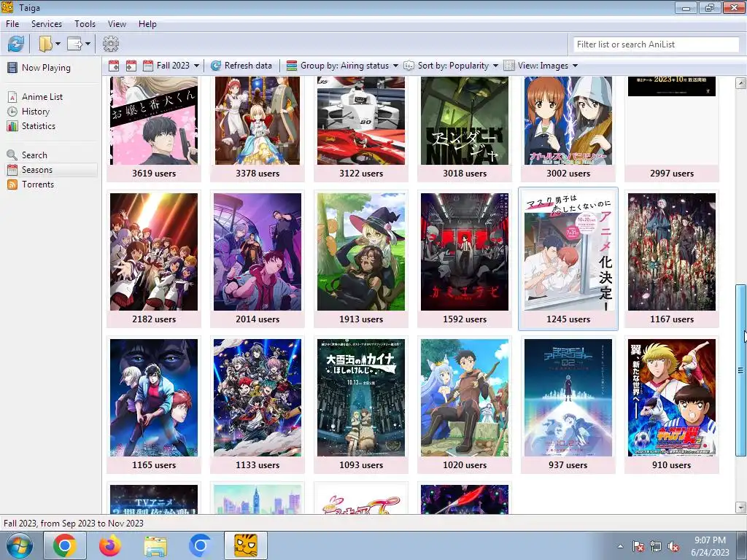
Task: Select anime poster with 3378 users
Action: click(x=258, y=128)
